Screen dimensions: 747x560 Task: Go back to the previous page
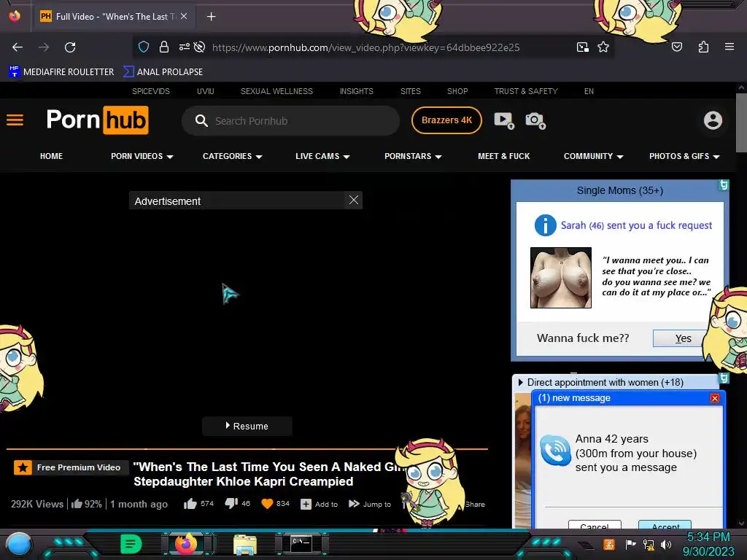18,47
